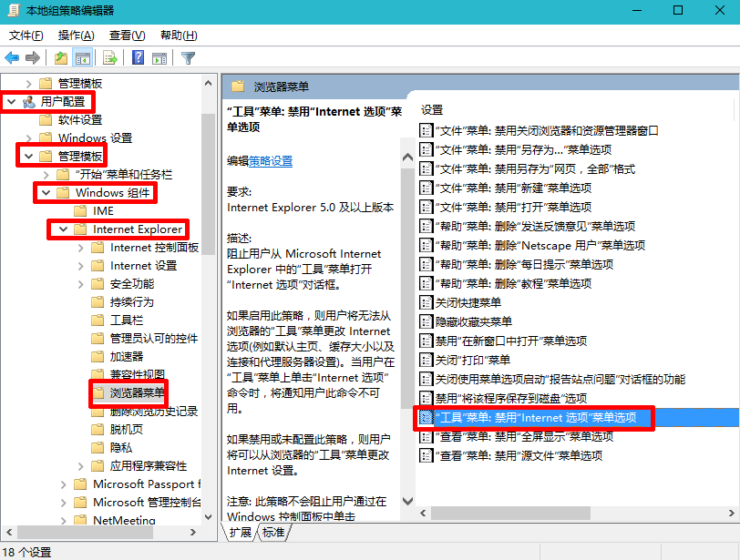Click the 脱机页 folder icon

click(98, 428)
